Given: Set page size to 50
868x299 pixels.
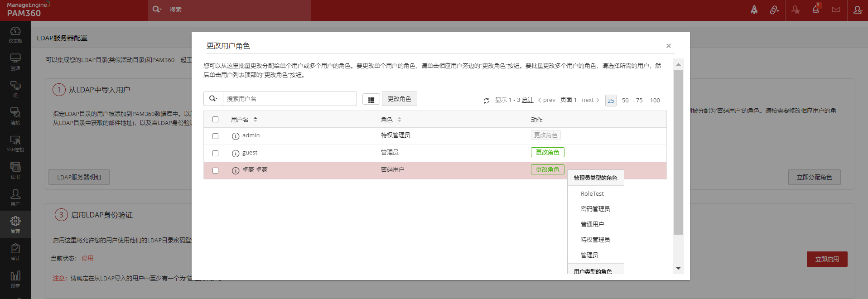Looking at the screenshot, I should (625, 101).
